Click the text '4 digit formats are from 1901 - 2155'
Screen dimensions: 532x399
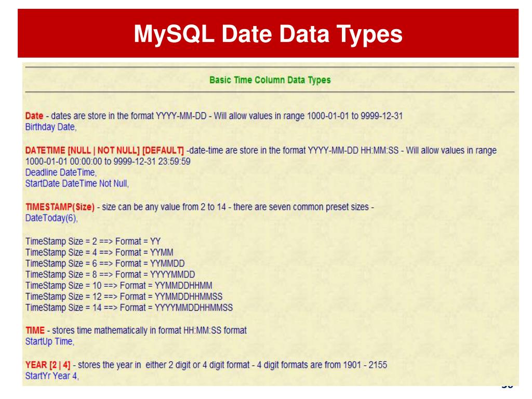pyautogui.click(x=322, y=365)
